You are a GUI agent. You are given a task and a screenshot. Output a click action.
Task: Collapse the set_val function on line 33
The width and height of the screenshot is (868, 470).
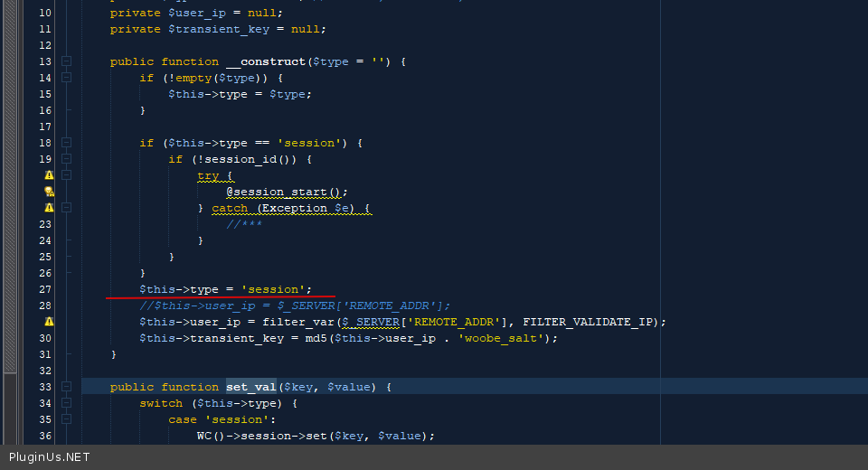(x=66, y=387)
